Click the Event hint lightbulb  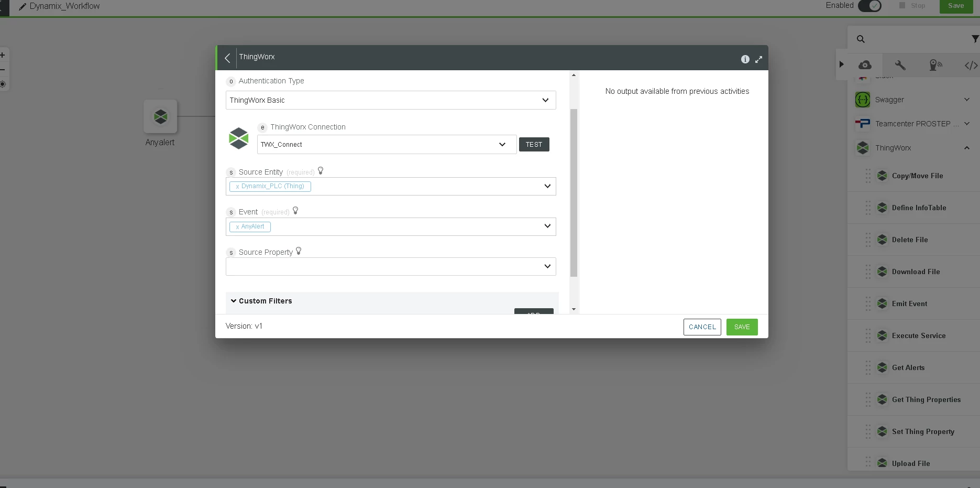click(295, 211)
